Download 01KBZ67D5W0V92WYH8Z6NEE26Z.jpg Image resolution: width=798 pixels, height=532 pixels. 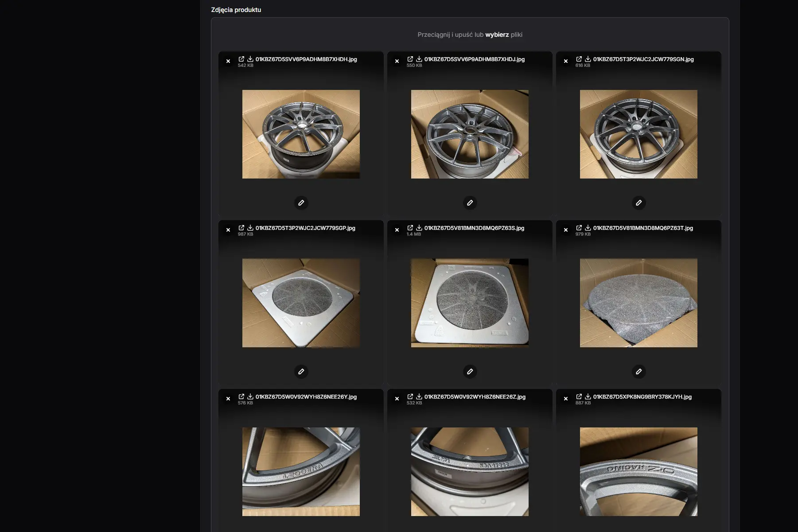[419, 396]
